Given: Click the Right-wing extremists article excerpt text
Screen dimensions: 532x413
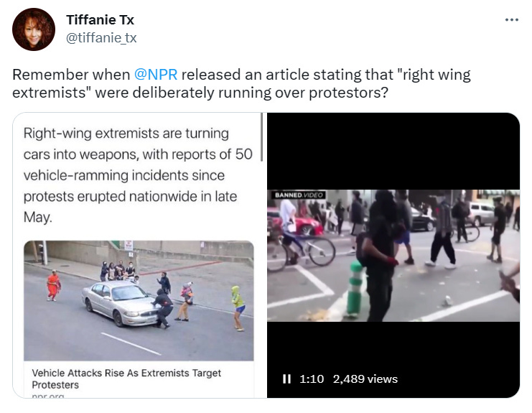Looking at the screenshot, I should tap(138, 175).
